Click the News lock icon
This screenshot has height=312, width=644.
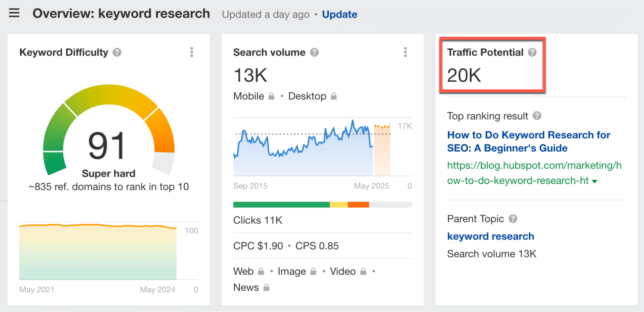(266, 287)
